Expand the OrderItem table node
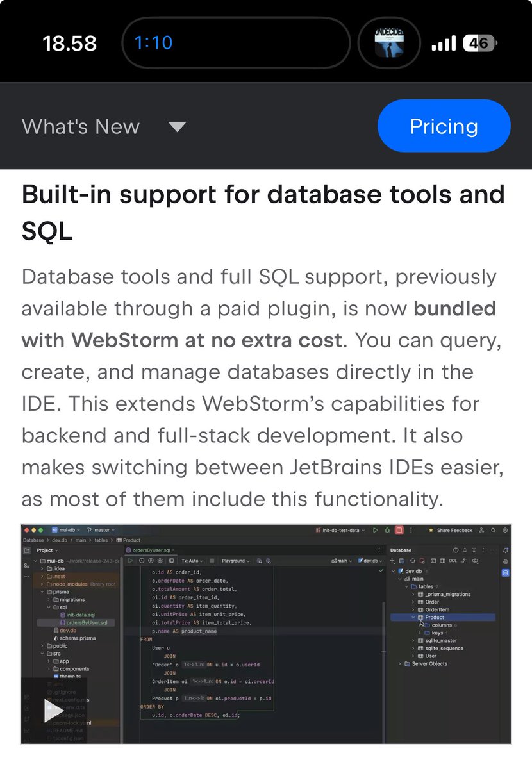 [x=413, y=610]
